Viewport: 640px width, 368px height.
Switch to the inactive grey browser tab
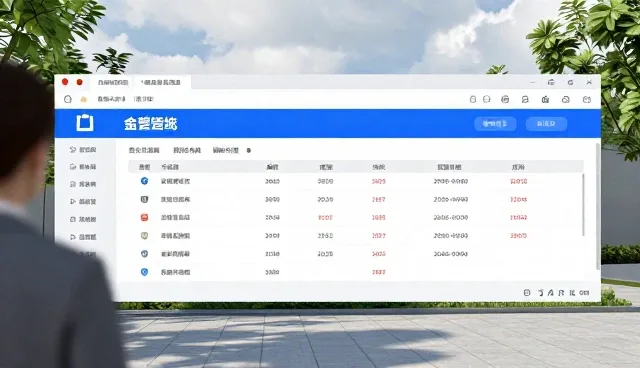click(113, 82)
